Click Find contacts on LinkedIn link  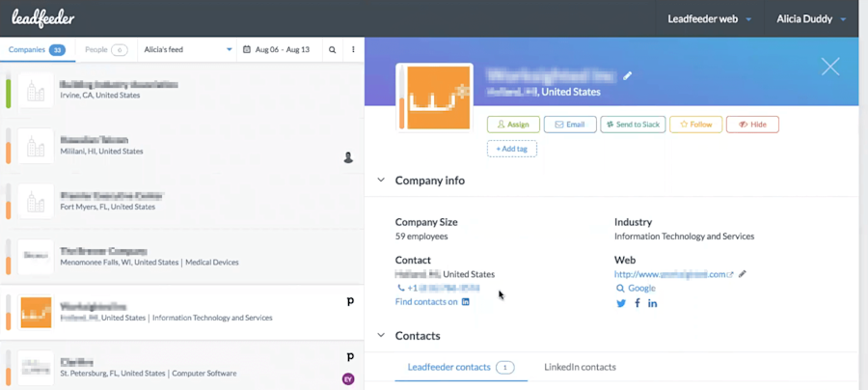pyautogui.click(x=432, y=302)
